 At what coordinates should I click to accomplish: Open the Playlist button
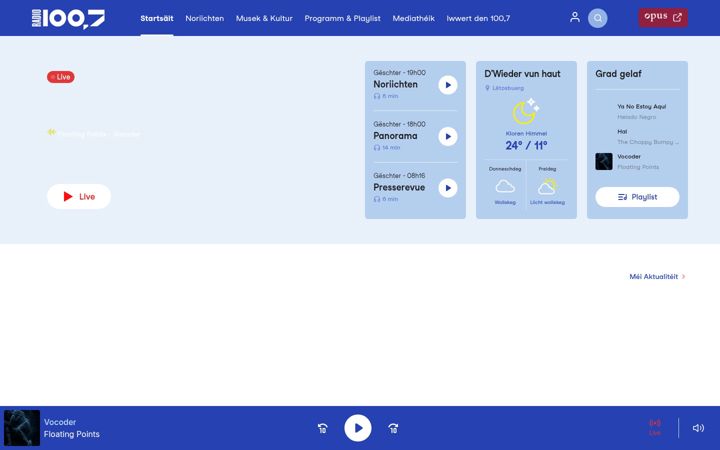pos(637,197)
